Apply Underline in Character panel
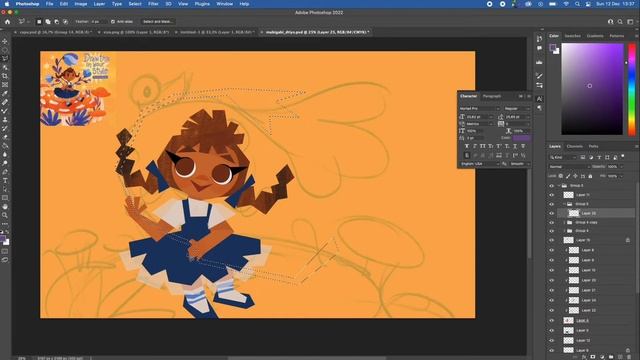 click(x=515, y=146)
